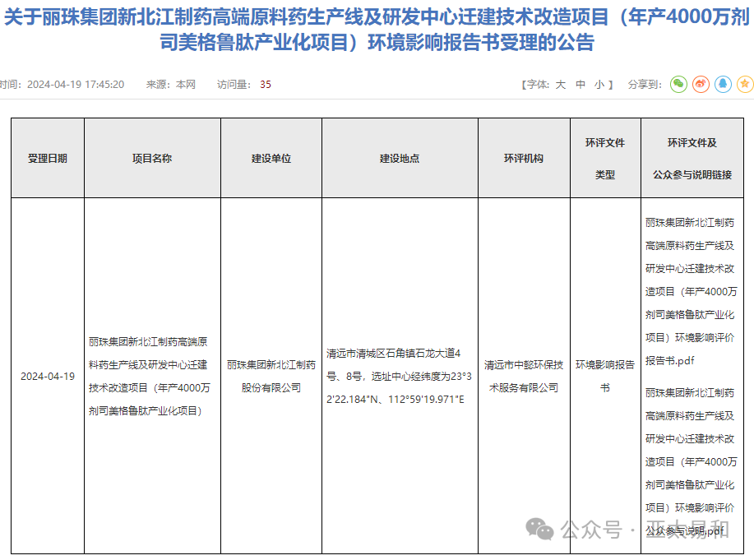Select the 丽珠集团新北江制药股份有限公司 cell
This screenshot has height=560, width=754.
pyautogui.click(x=271, y=377)
